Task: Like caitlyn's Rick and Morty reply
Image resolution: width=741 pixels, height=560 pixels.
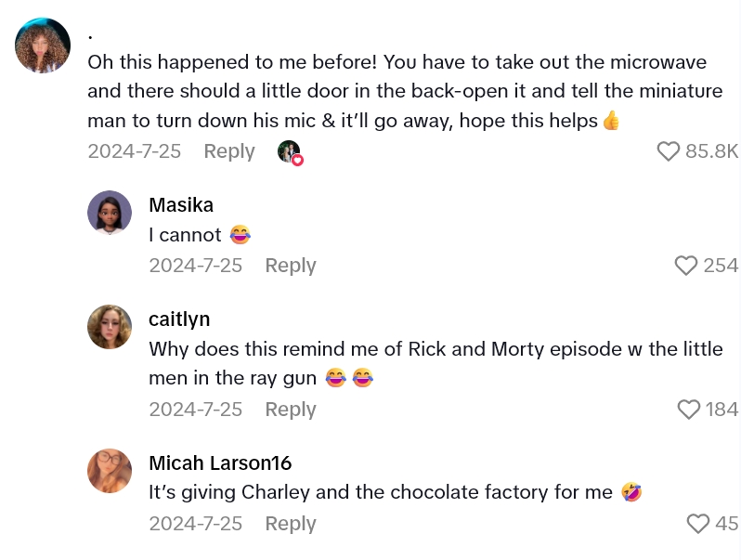Action: pos(688,410)
